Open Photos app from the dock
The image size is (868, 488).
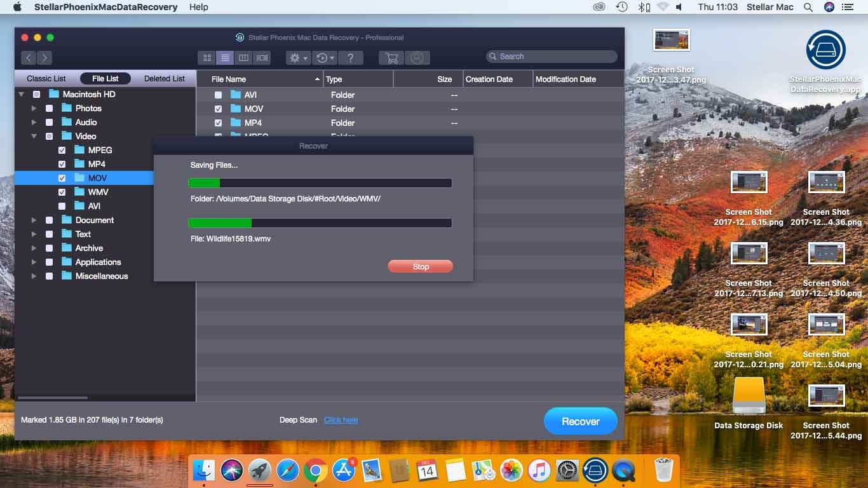(511, 470)
